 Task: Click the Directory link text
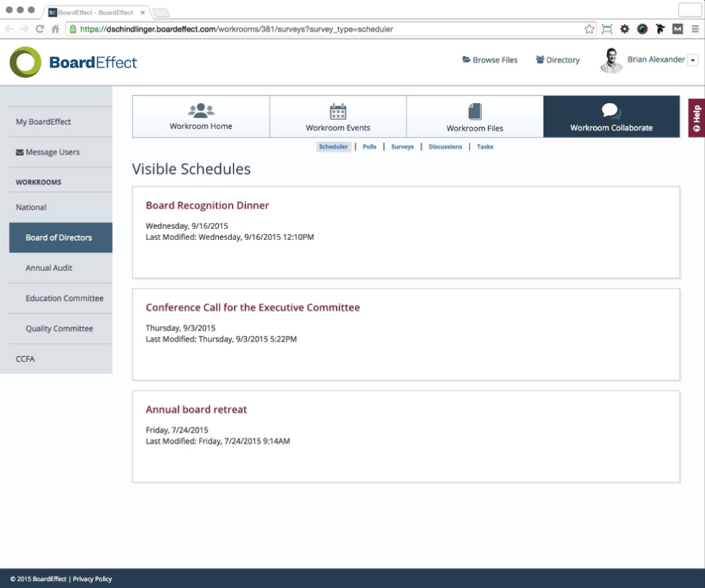click(563, 60)
